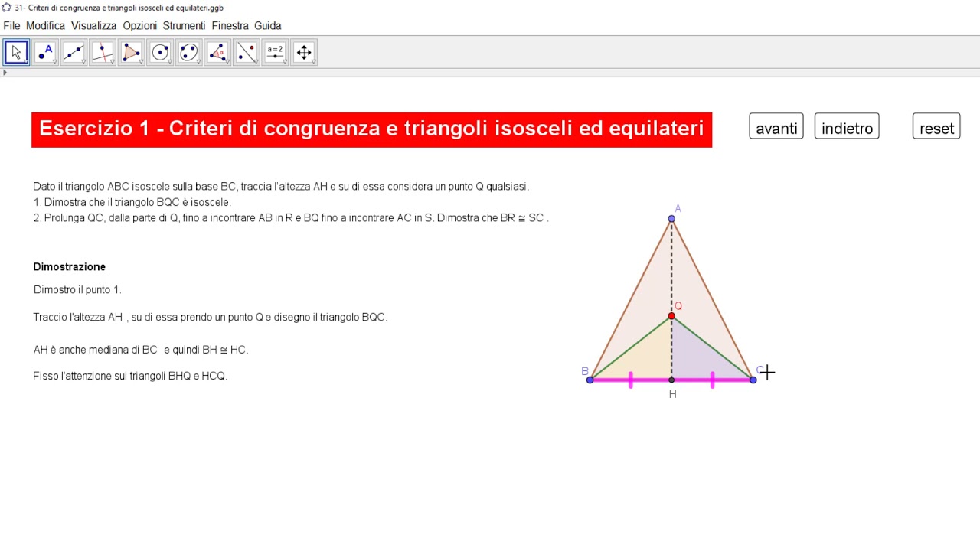
Task: Click the indietro button
Action: coord(847,127)
